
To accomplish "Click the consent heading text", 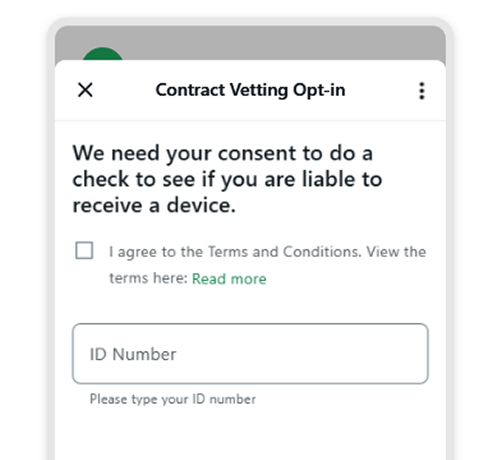I will [x=227, y=179].
